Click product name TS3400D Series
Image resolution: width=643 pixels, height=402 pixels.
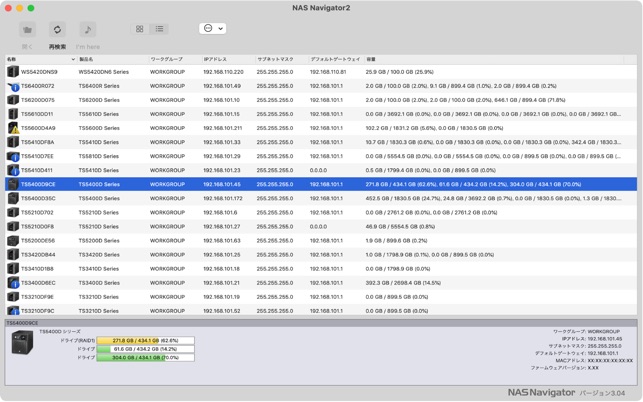click(99, 283)
